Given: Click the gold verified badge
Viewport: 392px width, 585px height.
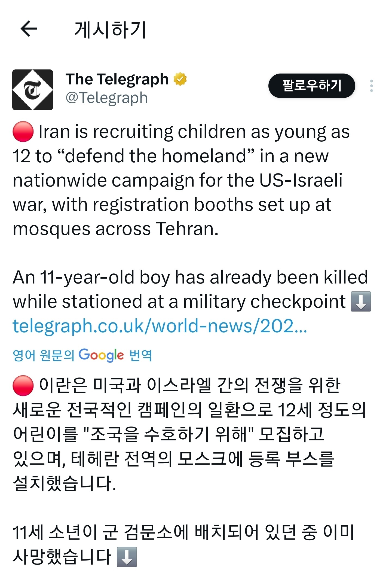Looking at the screenshot, I should pyautogui.click(x=180, y=79).
